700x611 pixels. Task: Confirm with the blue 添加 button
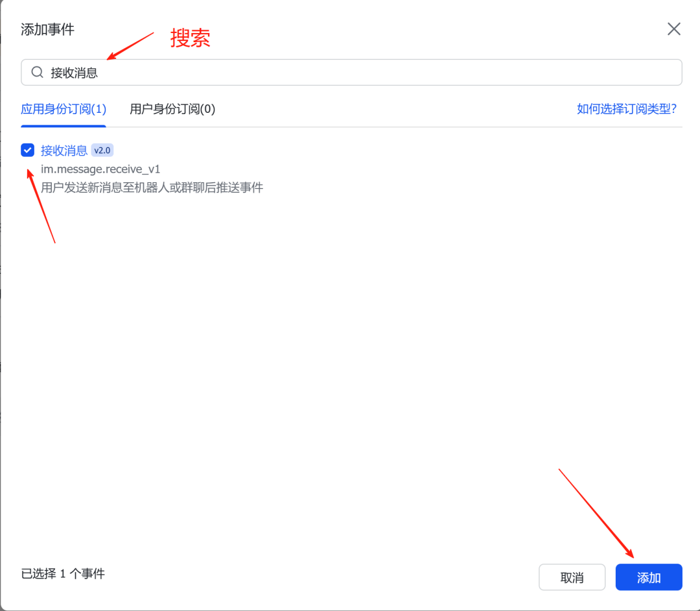pos(649,577)
